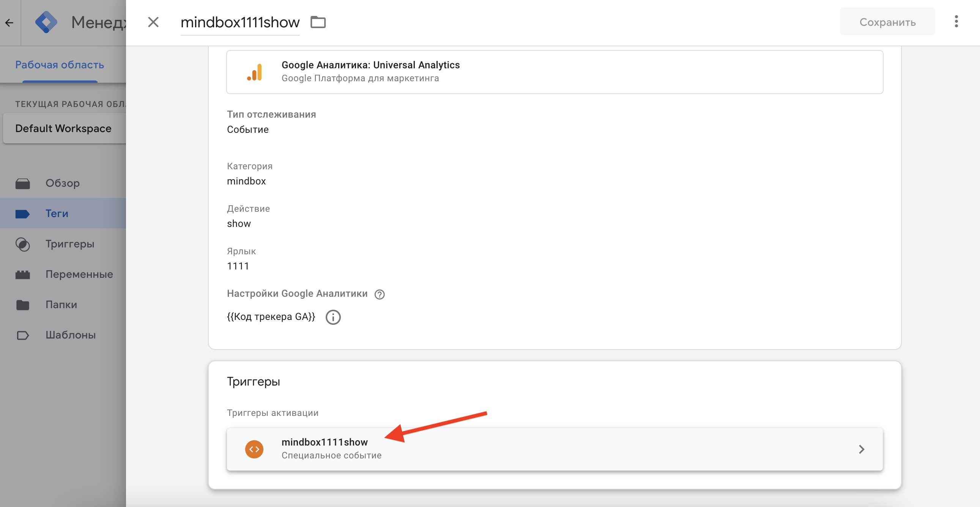Select Google Аналитика: Universal Analytics tag type

pyautogui.click(x=554, y=72)
